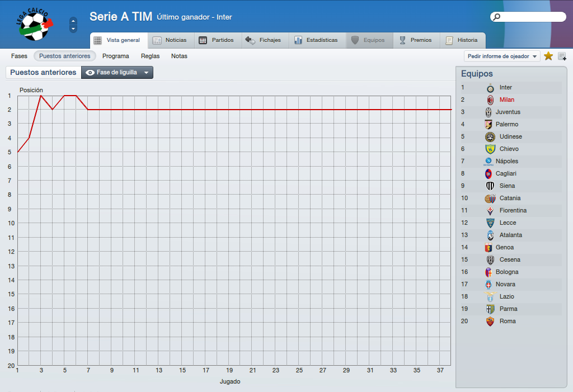
Task: Open the Premios tab
Action: 416,40
